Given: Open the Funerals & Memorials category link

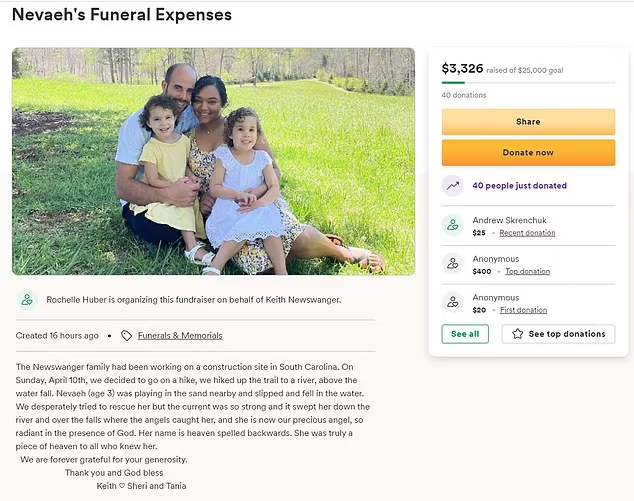Looking at the screenshot, I should pos(180,336).
